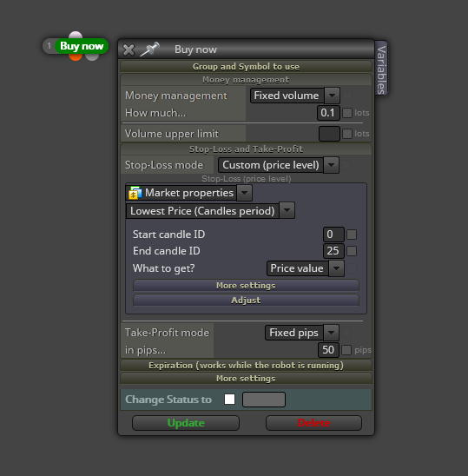Expand the Expiration section

click(246, 365)
